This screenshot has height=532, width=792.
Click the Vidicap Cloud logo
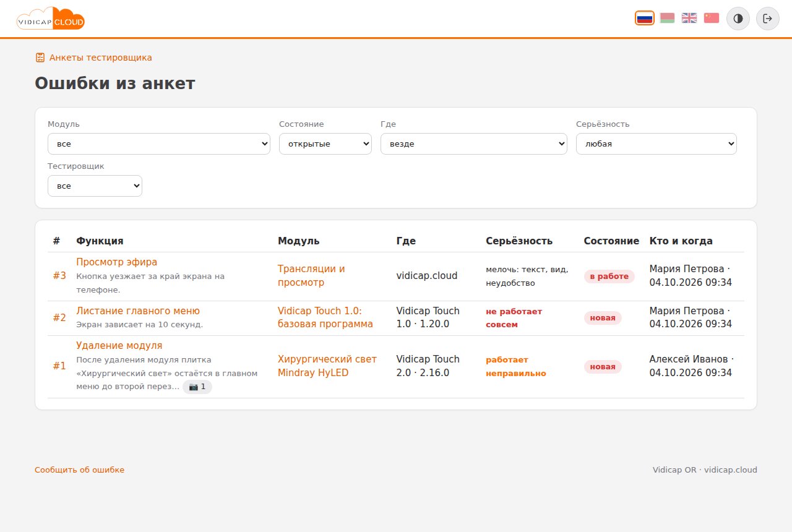click(x=51, y=19)
